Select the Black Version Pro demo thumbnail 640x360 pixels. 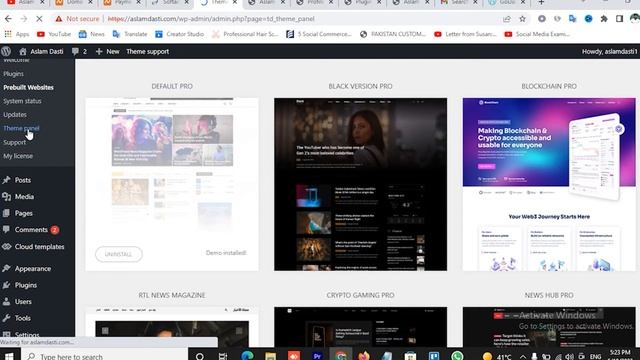tap(360, 184)
